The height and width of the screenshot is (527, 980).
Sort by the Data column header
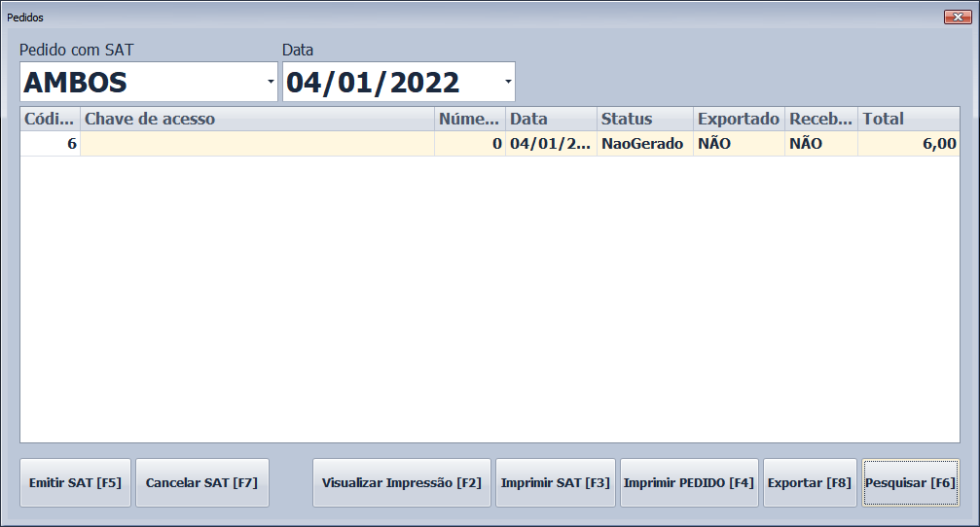[x=550, y=119]
